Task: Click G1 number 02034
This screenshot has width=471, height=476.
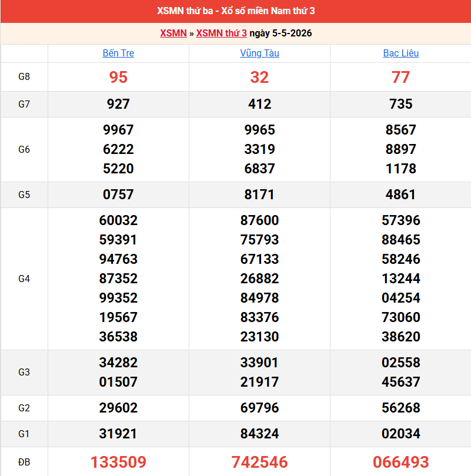Action: pyautogui.click(x=401, y=434)
